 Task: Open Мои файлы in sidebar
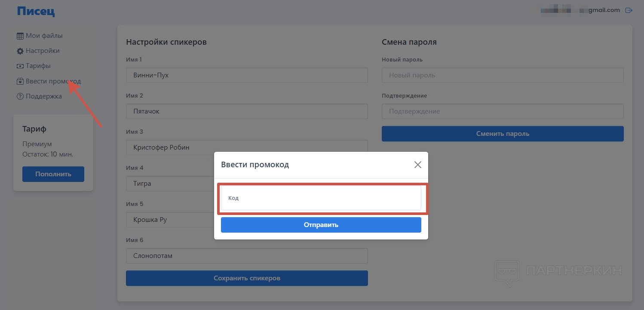(x=44, y=36)
